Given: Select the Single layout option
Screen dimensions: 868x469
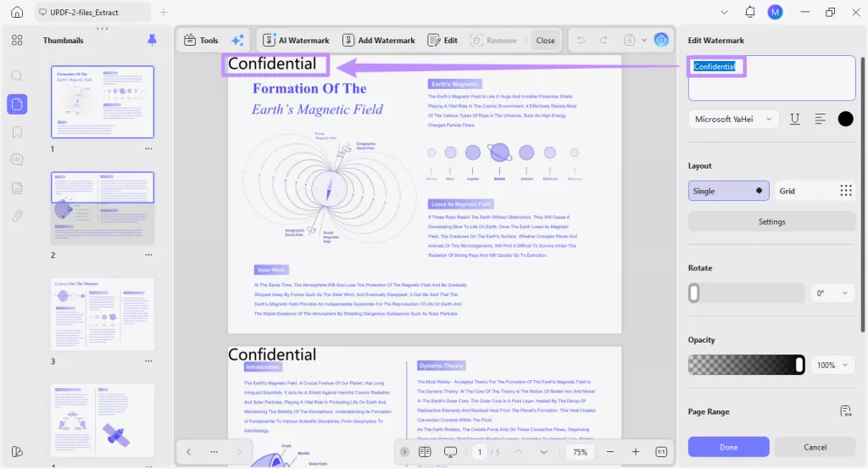Looking at the screenshot, I should click(x=728, y=191).
